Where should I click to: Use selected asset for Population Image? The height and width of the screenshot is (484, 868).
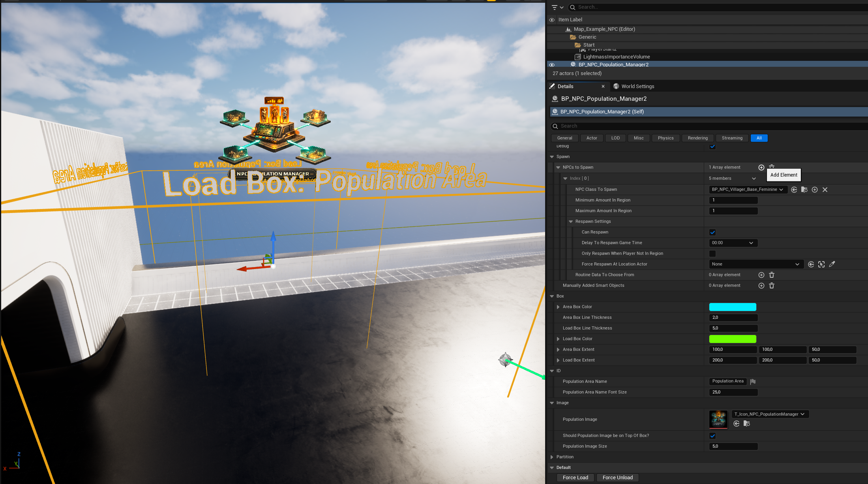[737, 424]
